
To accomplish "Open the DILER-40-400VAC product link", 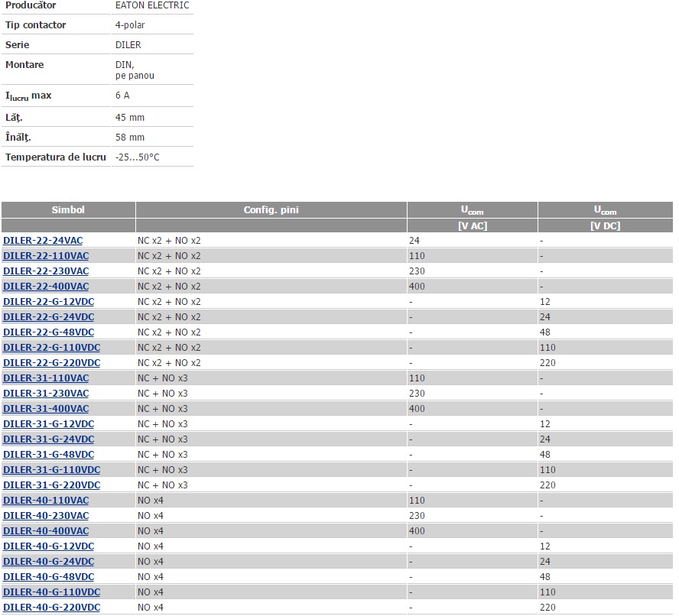I will click(x=46, y=531).
